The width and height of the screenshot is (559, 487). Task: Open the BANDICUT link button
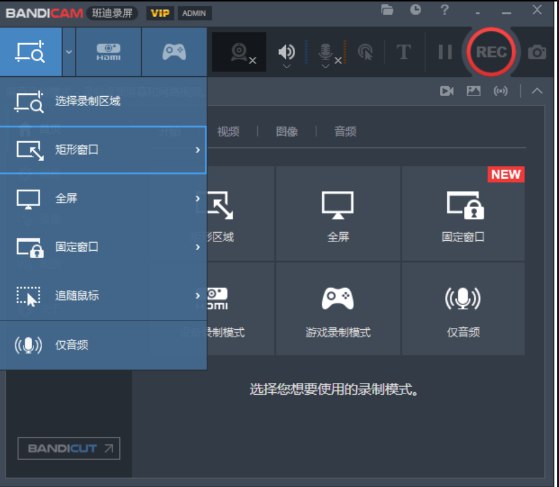pyautogui.click(x=69, y=448)
